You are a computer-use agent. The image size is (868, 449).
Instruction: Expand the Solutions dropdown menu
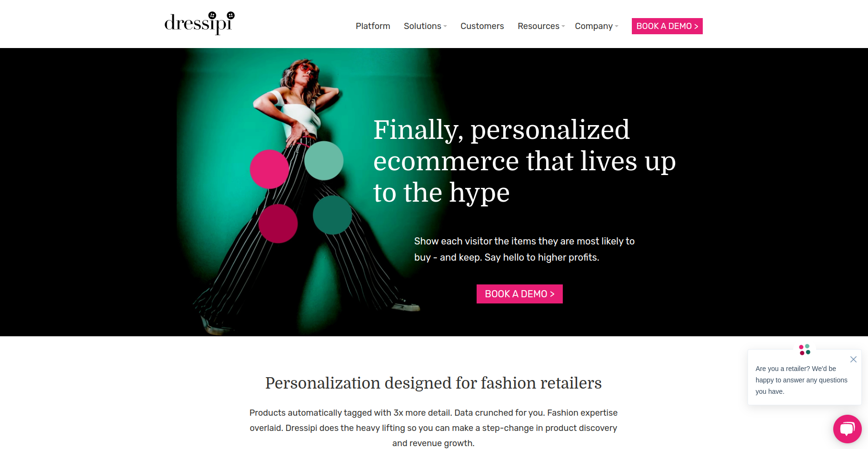425,26
